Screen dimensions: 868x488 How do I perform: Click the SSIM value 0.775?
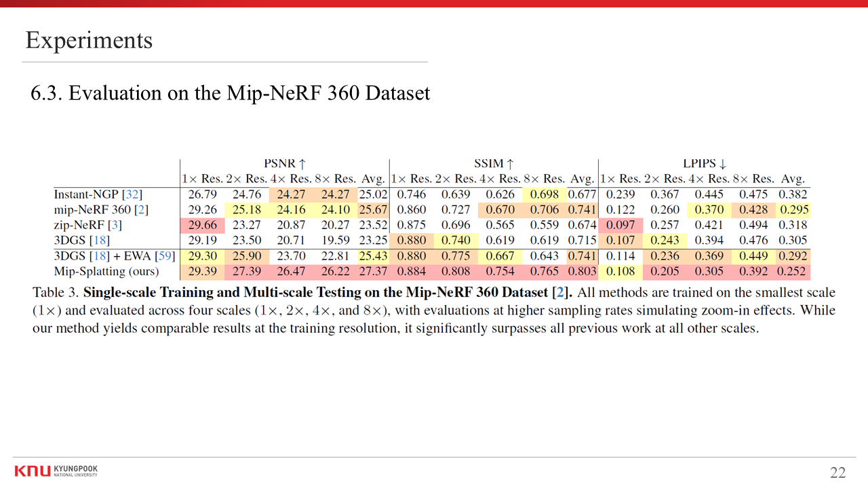456,256
